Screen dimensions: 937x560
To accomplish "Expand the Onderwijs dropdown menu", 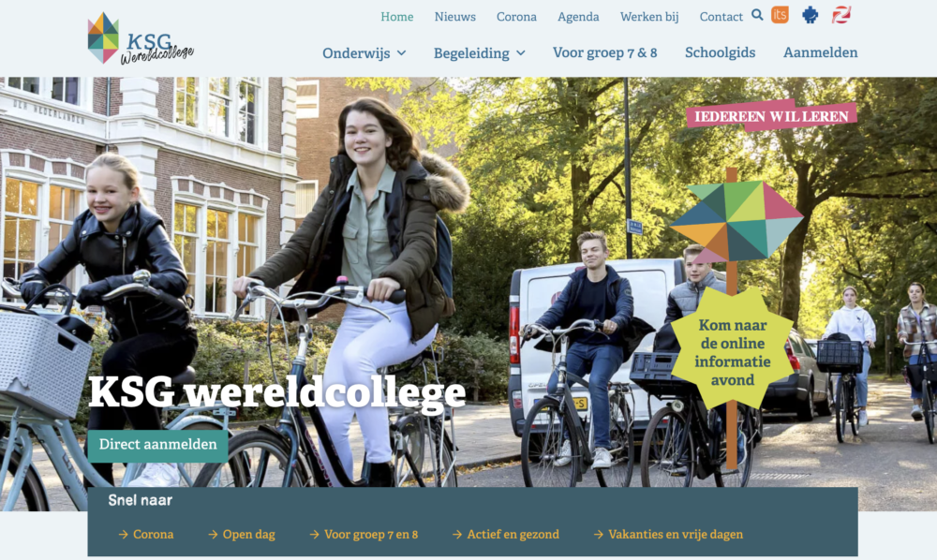I will click(364, 53).
